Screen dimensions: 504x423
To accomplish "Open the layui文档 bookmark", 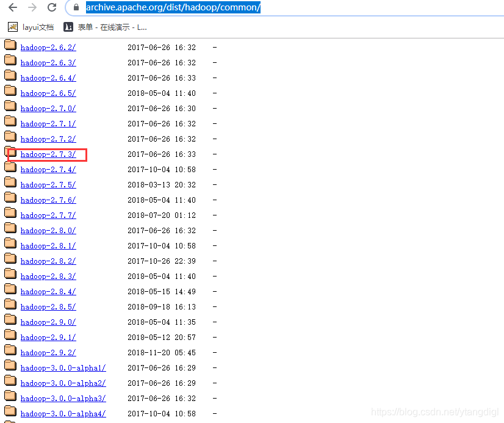I will [x=31, y=27].
